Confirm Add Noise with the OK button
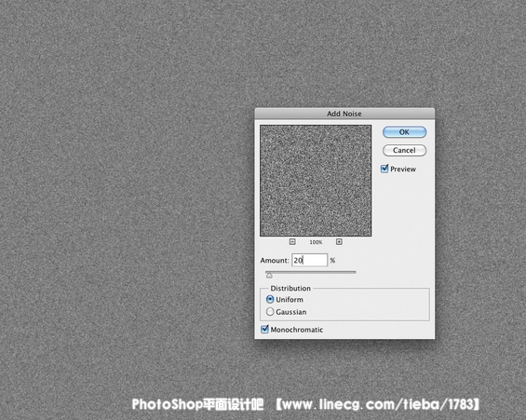The width and height of the screenshot is (526, 420). pos(404,132)
